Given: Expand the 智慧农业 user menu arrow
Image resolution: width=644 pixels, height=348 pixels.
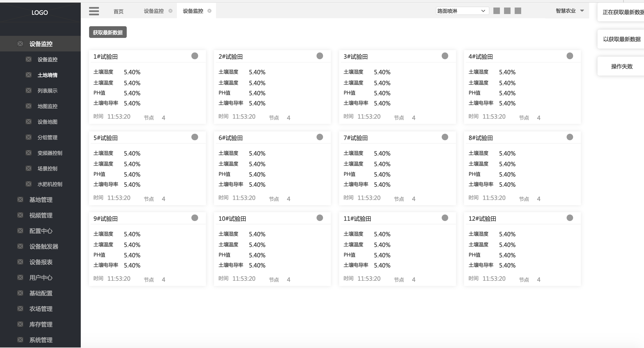Looking at the screenshot, I should click(x=582, y=11).
